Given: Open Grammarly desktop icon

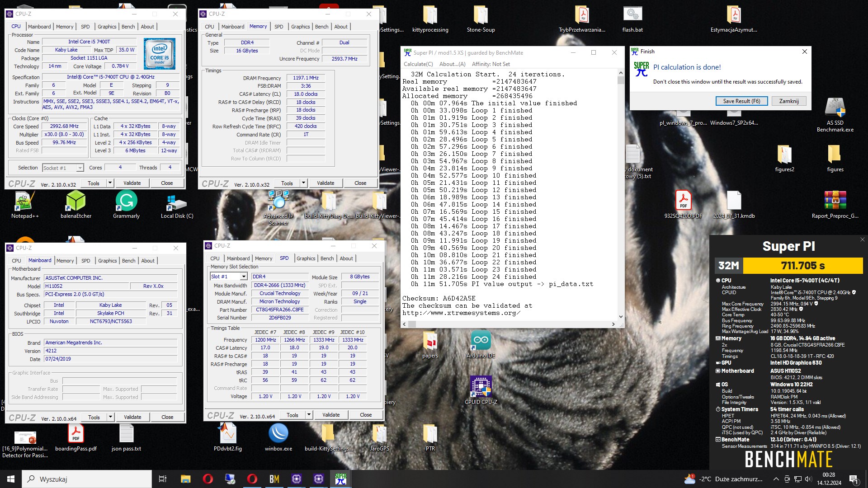Looking at the screenshot, I should (x=126, y=204).
